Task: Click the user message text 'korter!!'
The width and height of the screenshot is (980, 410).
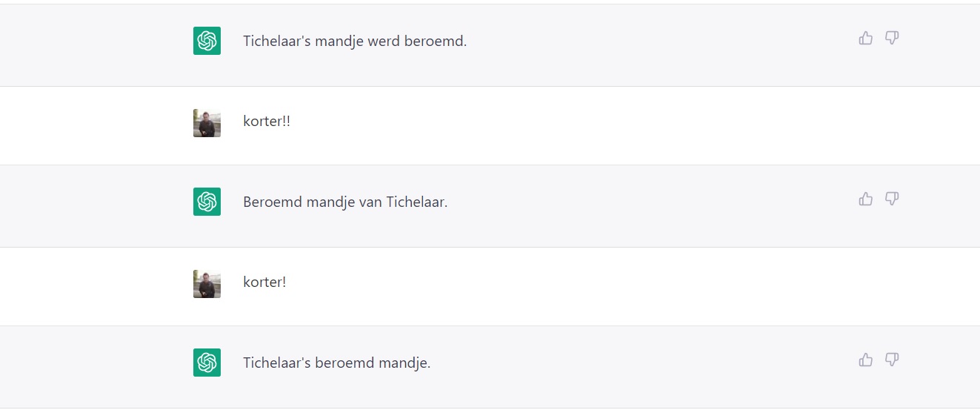Action: [267, 122]
